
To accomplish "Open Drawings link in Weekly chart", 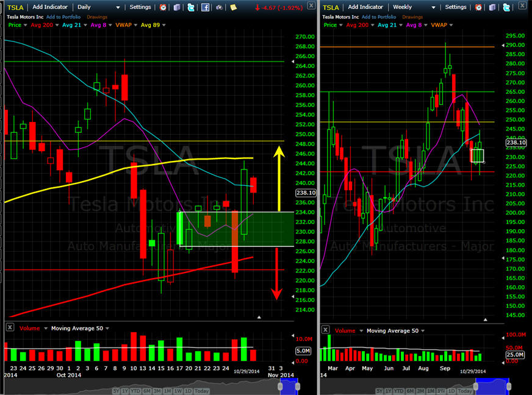I will tap(412, 17).
